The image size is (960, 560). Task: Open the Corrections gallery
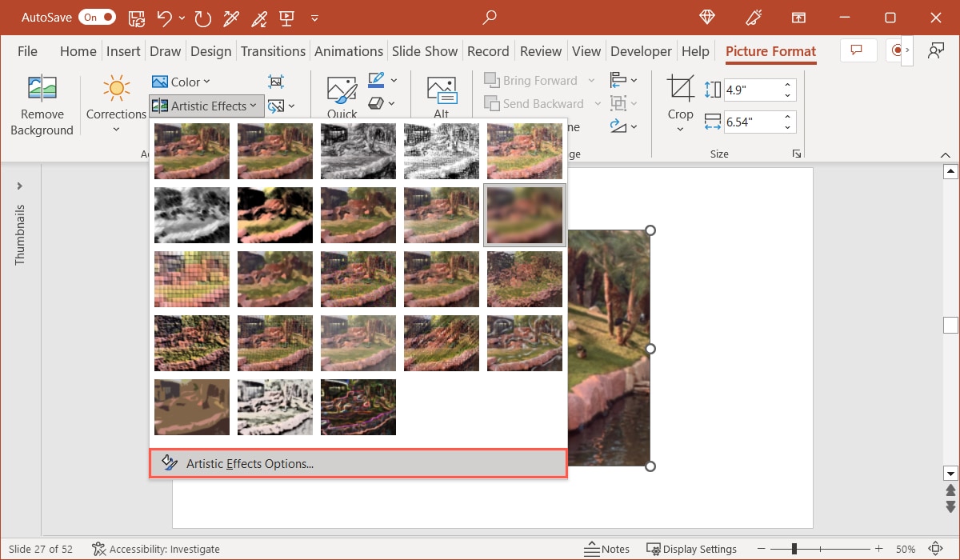pos(115,104)
